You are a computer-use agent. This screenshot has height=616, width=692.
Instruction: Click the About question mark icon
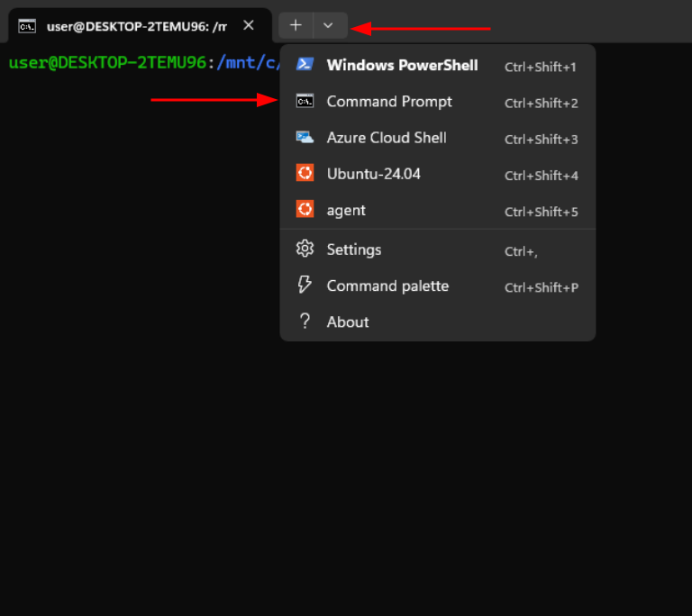pos(305,322)
